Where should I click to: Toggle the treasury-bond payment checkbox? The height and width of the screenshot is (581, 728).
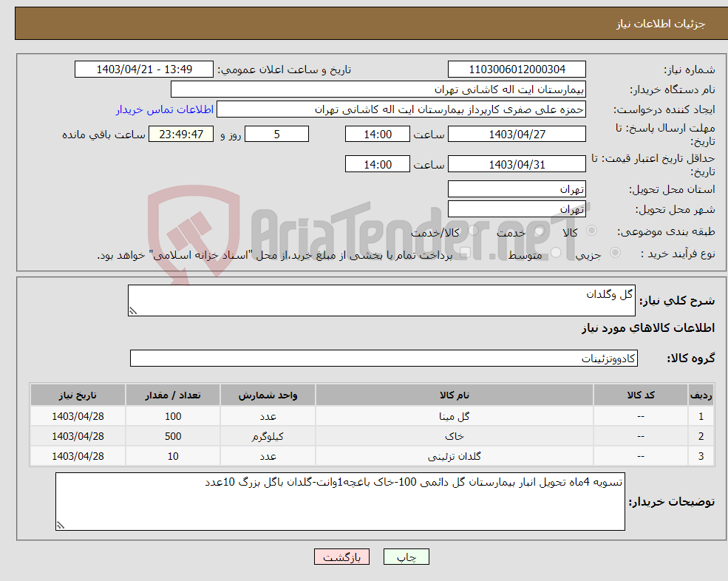point(466,253)
